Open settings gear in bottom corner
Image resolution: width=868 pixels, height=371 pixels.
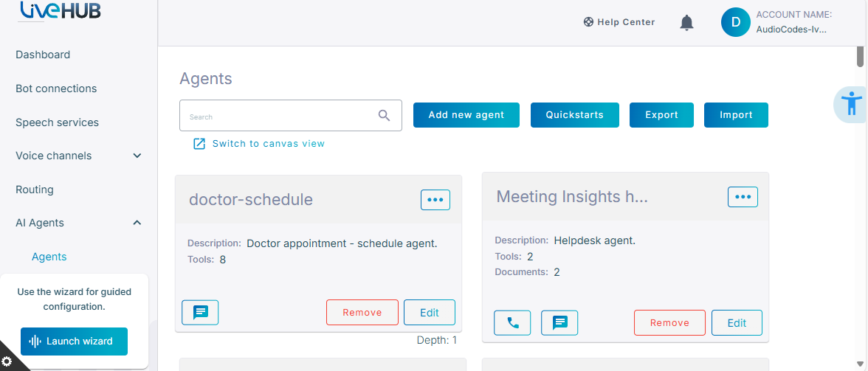tap(7, 361)
